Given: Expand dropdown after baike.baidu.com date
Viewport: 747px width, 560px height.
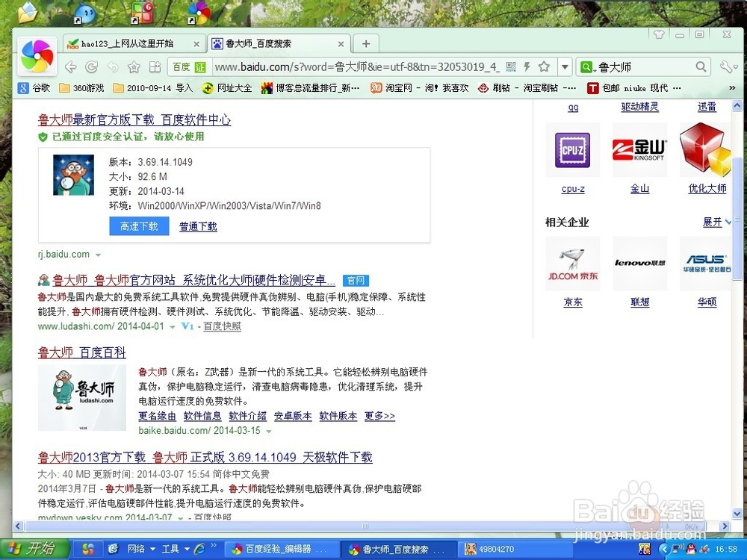Looking at the screenshot, I should pyautogui.click(x=269, y=431).
